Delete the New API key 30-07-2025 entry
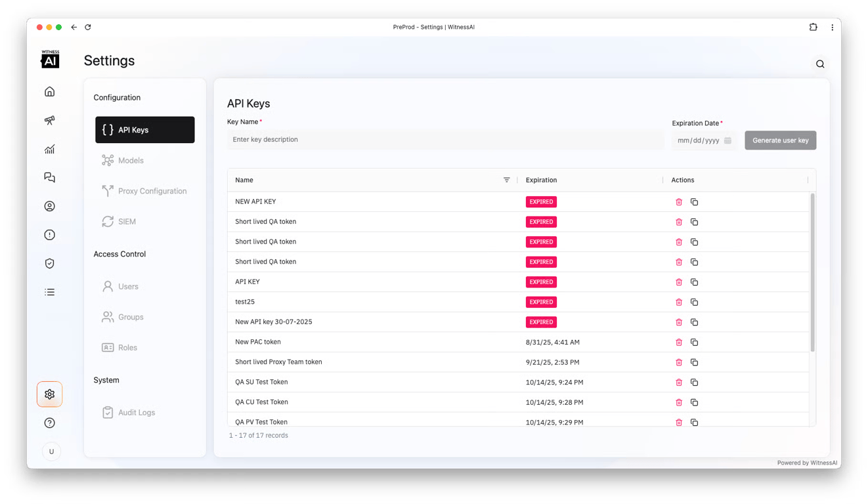The image size is (868, 504). tap(679, 322)
